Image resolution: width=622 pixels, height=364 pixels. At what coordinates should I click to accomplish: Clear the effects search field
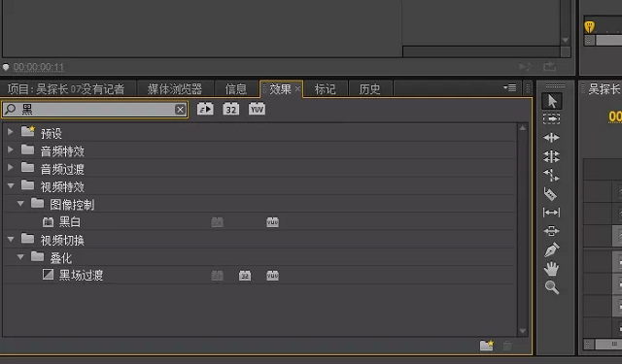180,110
